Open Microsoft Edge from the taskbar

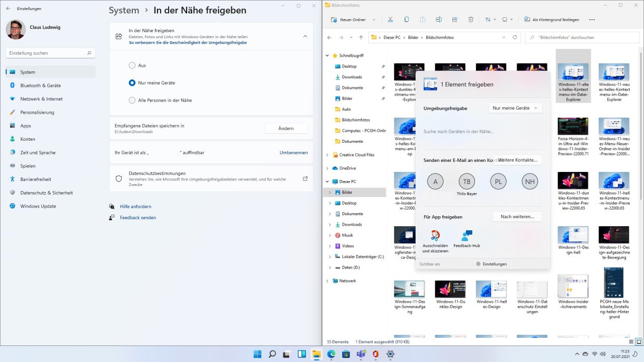[x=331, y=354]
